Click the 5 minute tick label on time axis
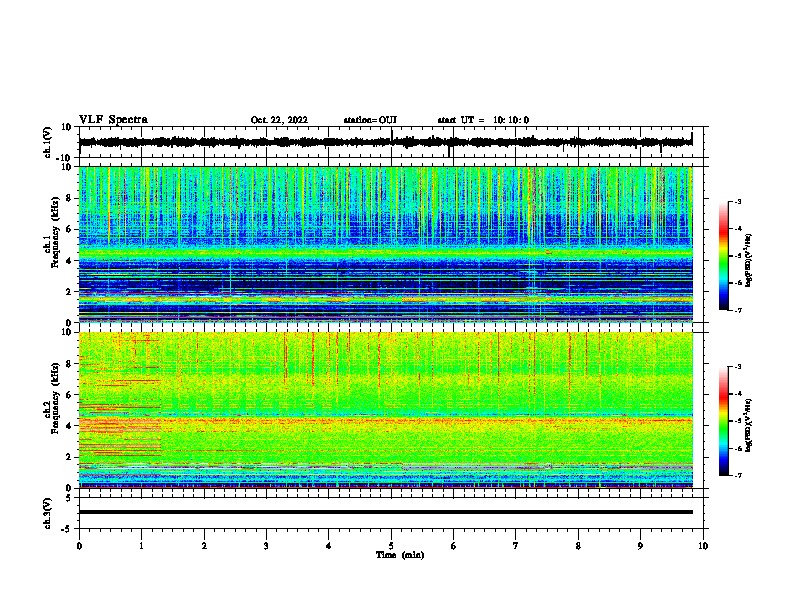792x612 pixels. coord(391,546)
